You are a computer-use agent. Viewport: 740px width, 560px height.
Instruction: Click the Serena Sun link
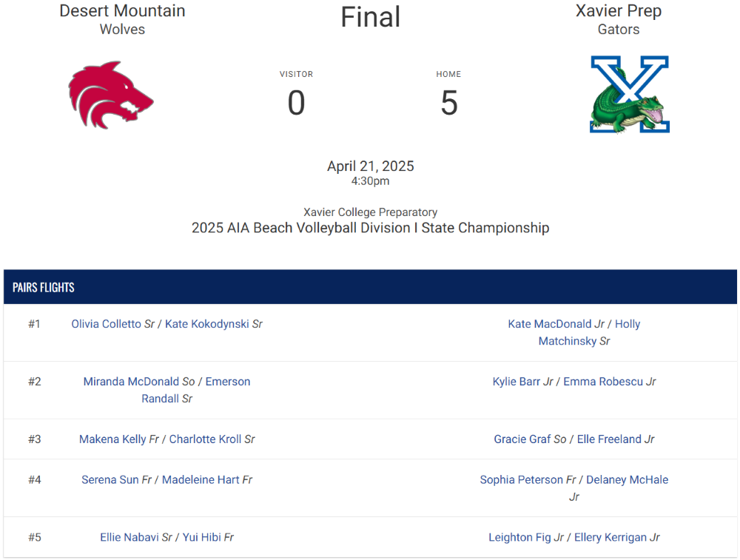tap(110, 480)
